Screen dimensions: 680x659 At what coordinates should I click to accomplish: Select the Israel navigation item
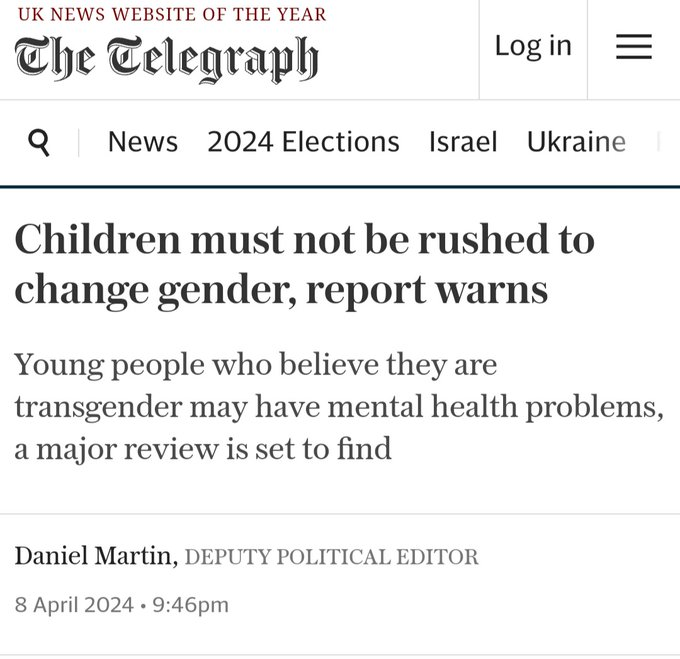(463, 142)
